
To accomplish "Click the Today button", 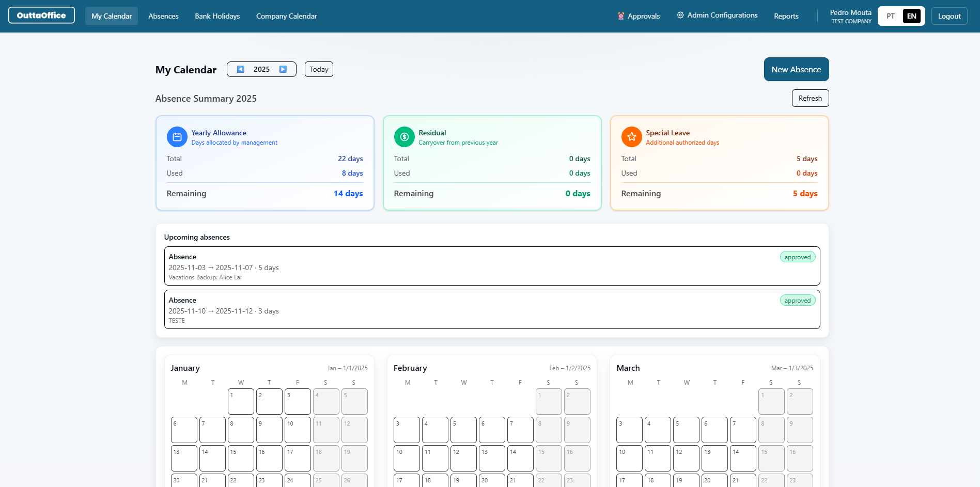I will pyautogui.click(x=318, y=69).
